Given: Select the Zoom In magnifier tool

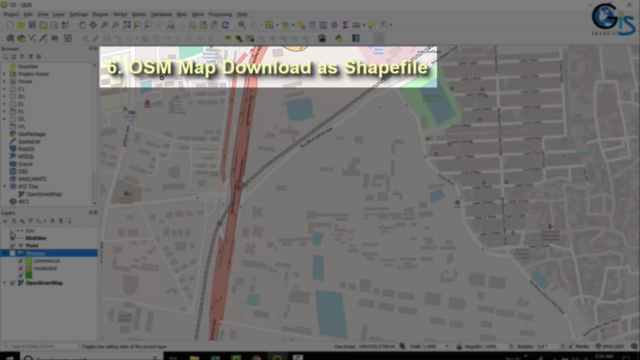Looking at the screenshot, I should tap(104, 25).
